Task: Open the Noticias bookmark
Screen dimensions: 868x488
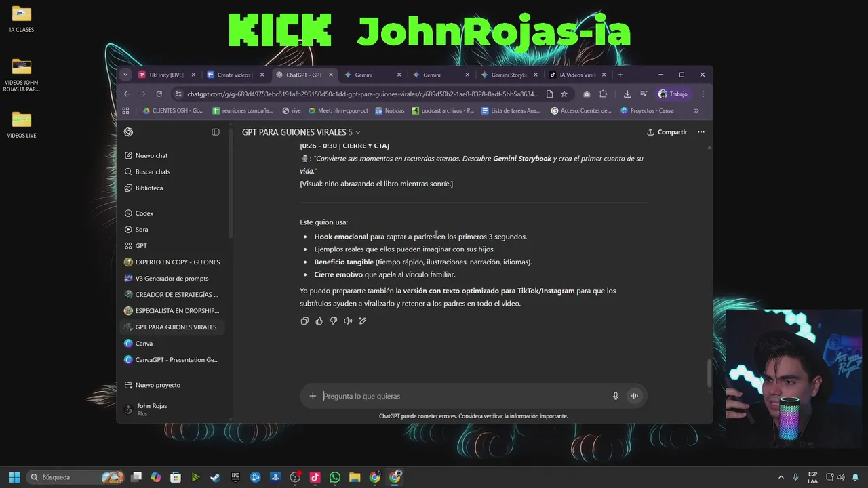Action: (x=390, y=110)
